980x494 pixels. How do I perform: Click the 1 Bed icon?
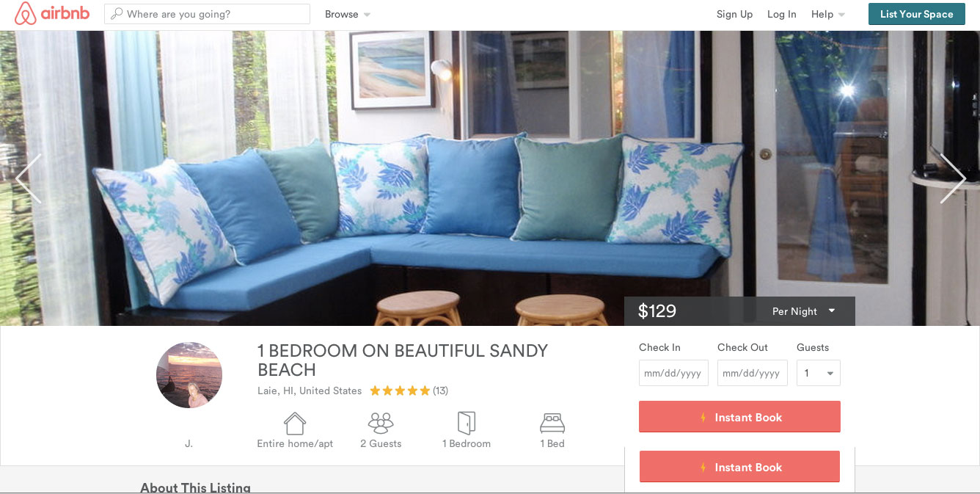[x=552, y=424]
